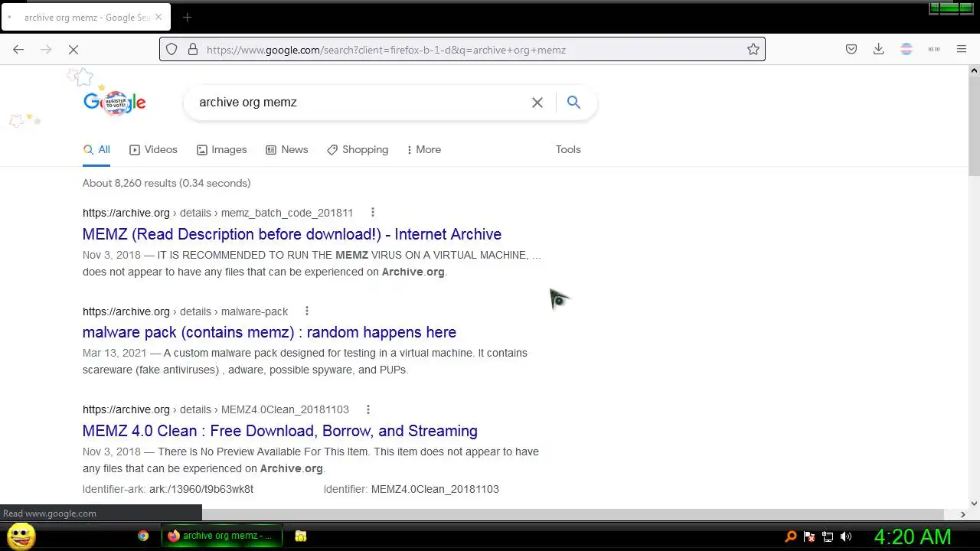The width and height of the screenshot is (980, 551).
Task: Switch to the Videos tab
Action: point(153,150)
